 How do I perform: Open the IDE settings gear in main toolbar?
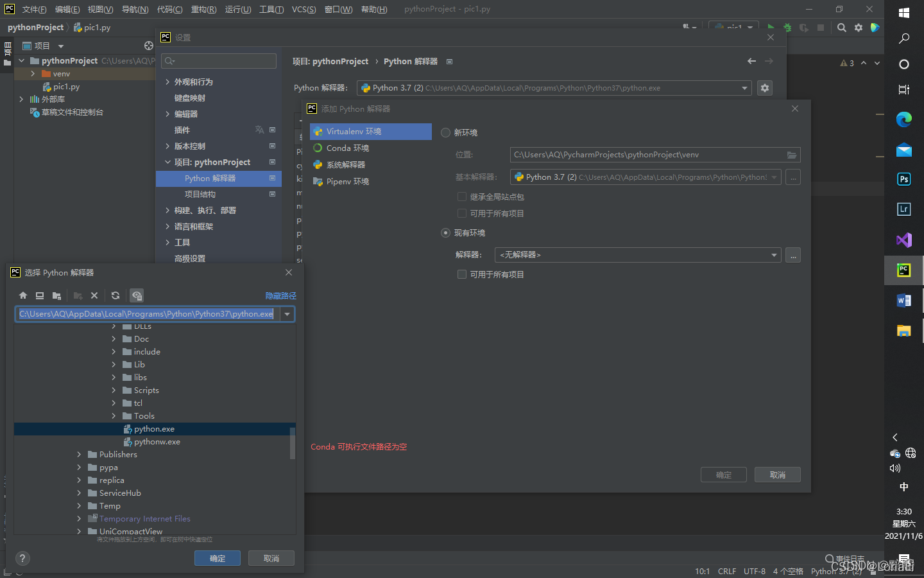click(x=859, y=28)
